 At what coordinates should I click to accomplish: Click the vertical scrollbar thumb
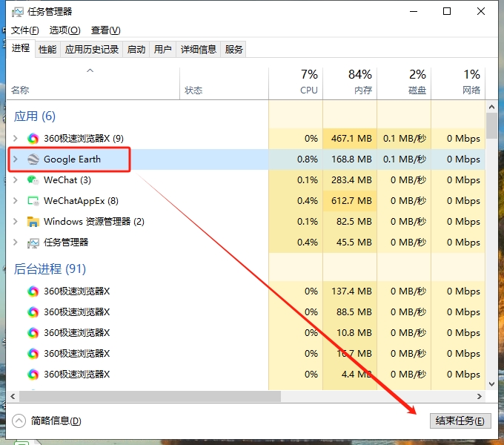491,126
